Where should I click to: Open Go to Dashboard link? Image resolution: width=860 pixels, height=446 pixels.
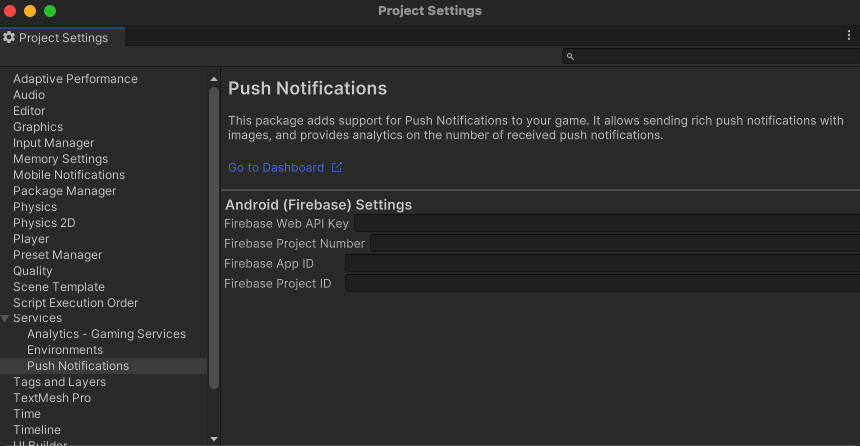pyautogui.click(x=276, y=168)
